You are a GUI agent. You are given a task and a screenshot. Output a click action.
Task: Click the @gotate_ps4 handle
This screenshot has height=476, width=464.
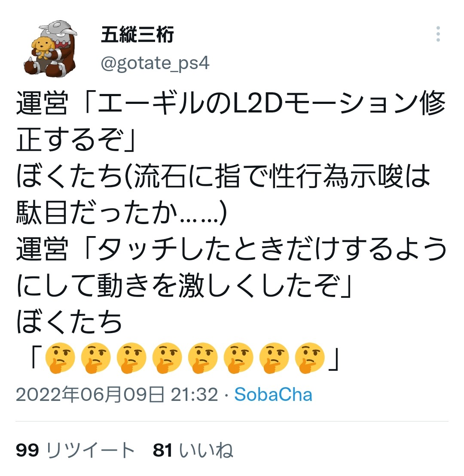pos(155,63)
